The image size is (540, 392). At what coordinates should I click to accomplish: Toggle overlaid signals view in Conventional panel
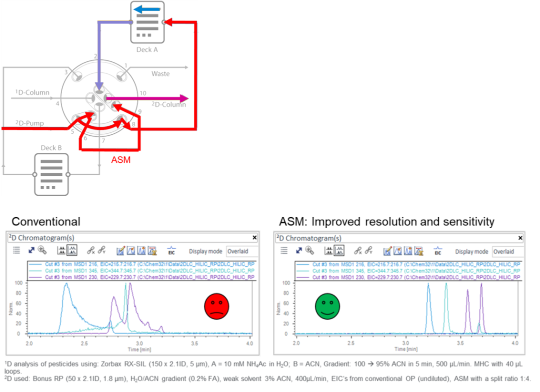(71, 250)
